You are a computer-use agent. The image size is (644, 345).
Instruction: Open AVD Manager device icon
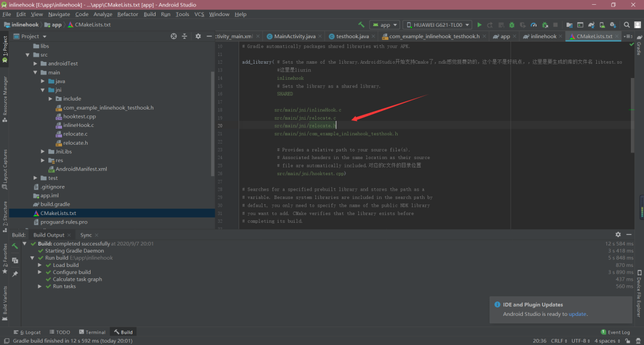pyautogui.click(x=602, y=25)
